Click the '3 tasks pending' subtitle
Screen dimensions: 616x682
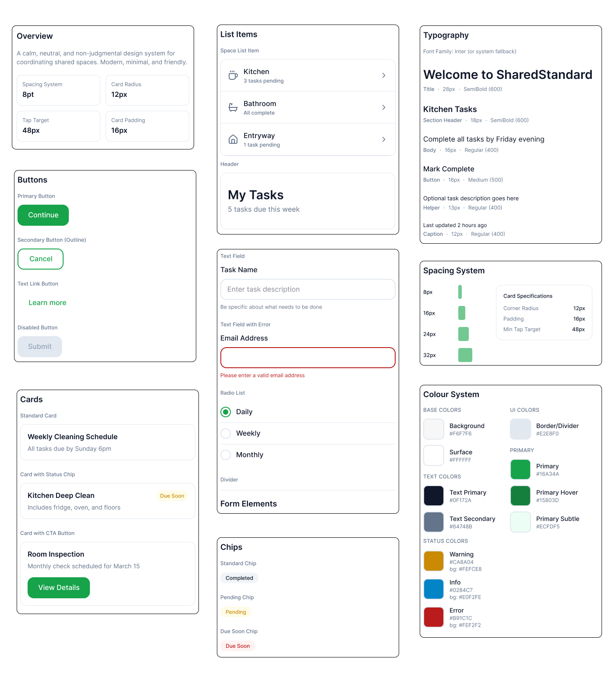(263, 81)
